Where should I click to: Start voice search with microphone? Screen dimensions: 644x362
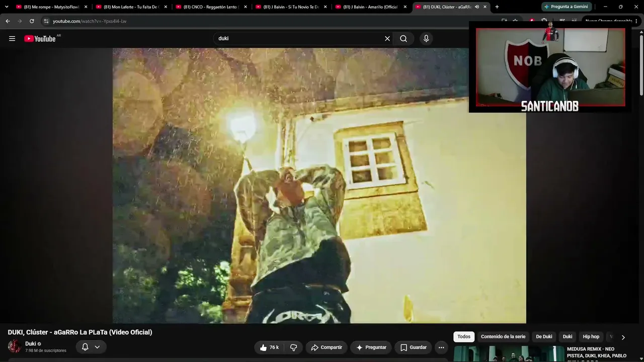tap(426, 39)
